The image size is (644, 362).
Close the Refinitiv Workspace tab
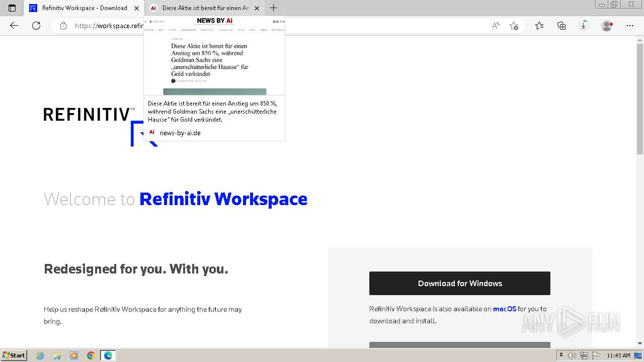136,8
